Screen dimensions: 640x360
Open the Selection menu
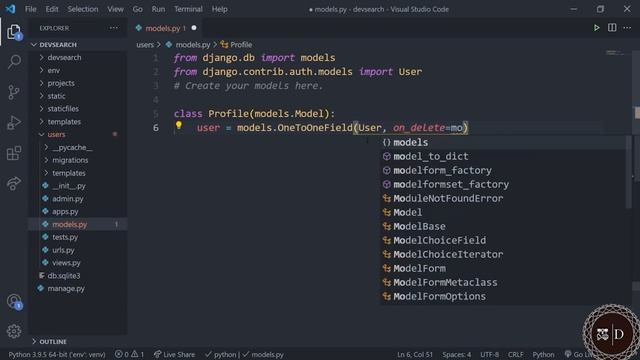83,9
